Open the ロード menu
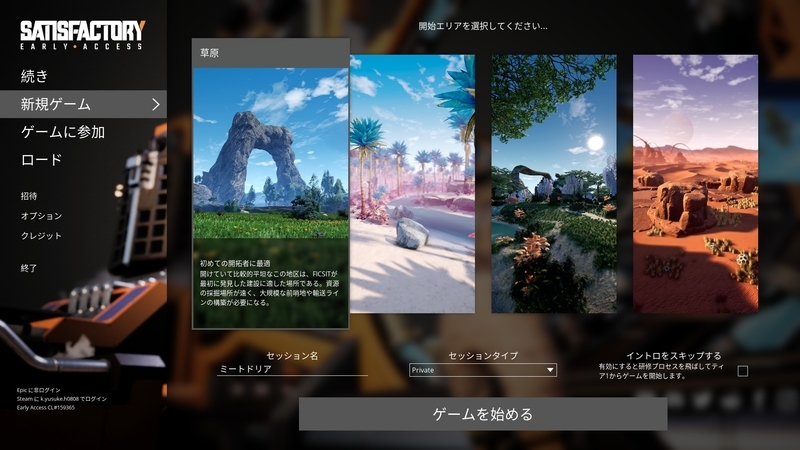800x450 pixels. [41, 160]
